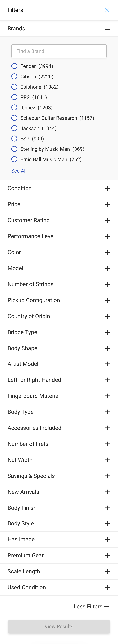Expand the Condition filter section
118x644 pixels.
click(108, 188)
